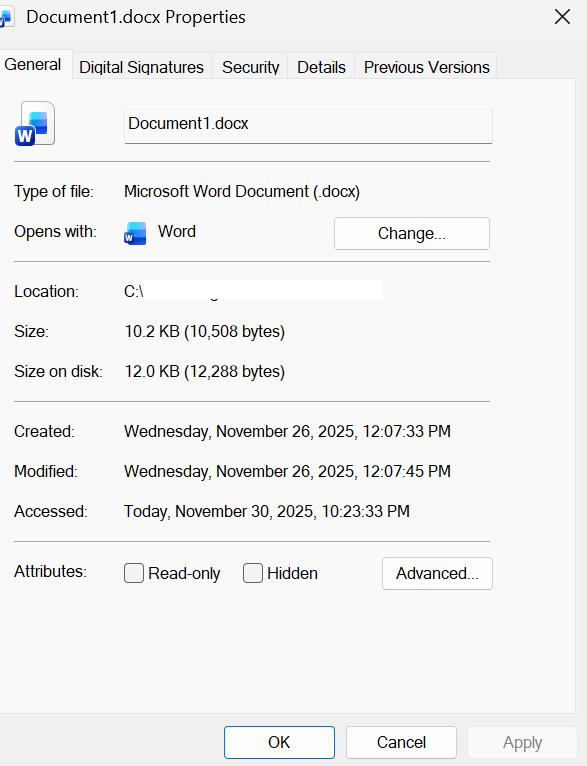Screen dimensions: 587x766
Task: Open the Digital Signatures tab
Action: (x=142, y=67)
